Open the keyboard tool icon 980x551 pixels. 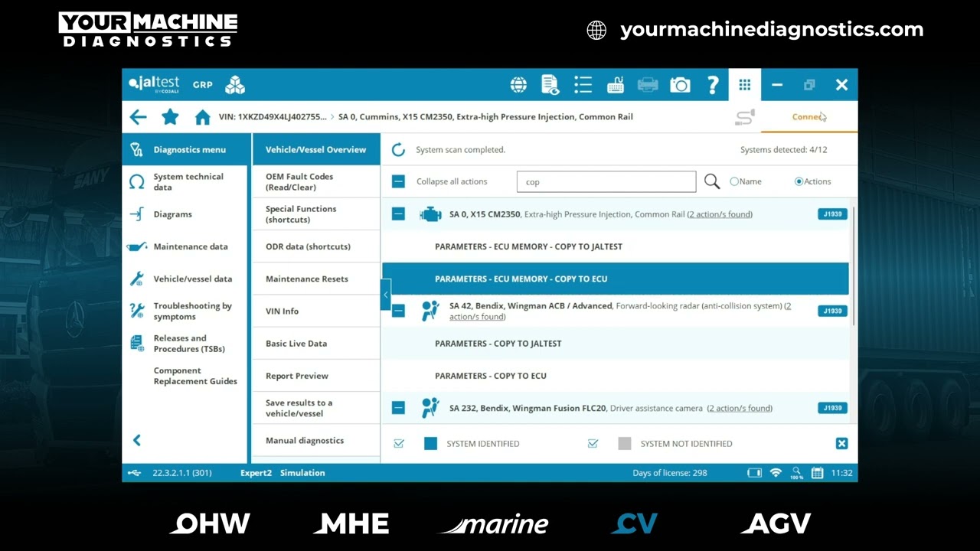click(616, 85)
